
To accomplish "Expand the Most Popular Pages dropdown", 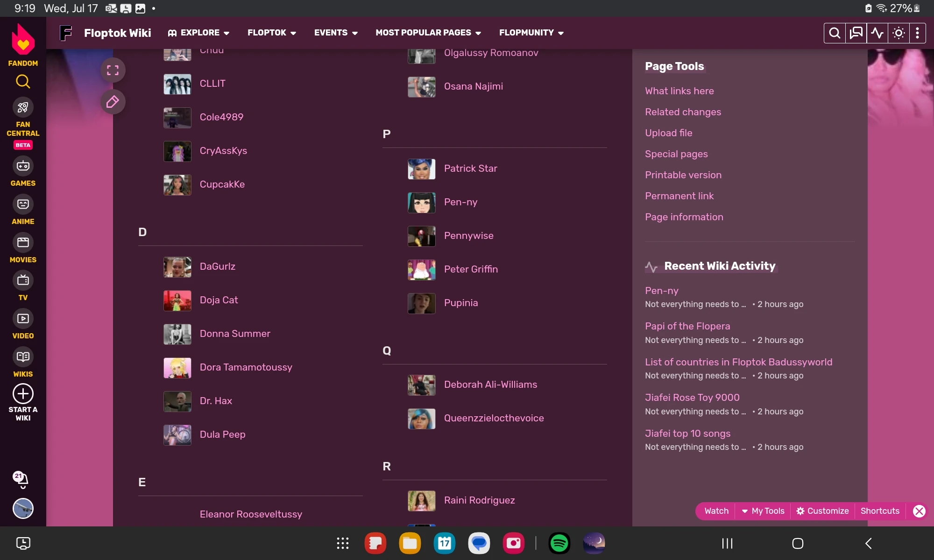I will [428, 33].
